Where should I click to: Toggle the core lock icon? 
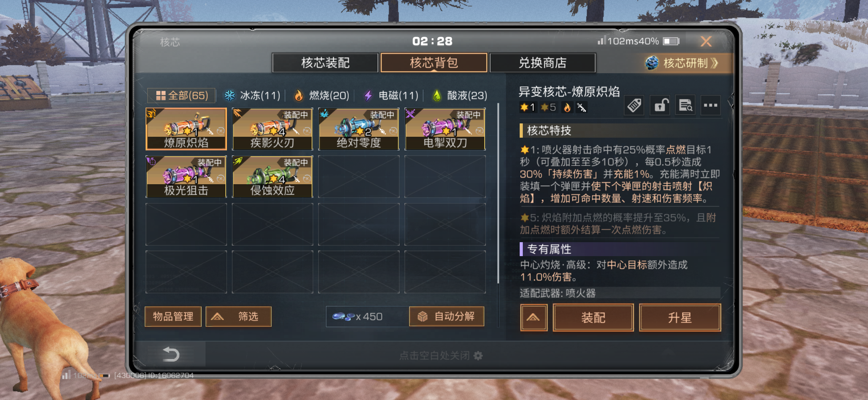click(x=659, y=105)
